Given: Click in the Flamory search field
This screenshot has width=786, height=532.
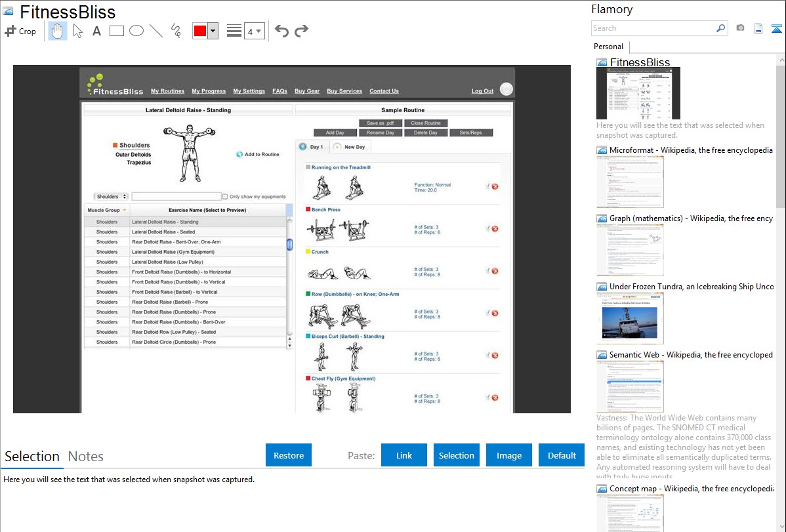Looking at the screenshot, I should coord(652,28).
